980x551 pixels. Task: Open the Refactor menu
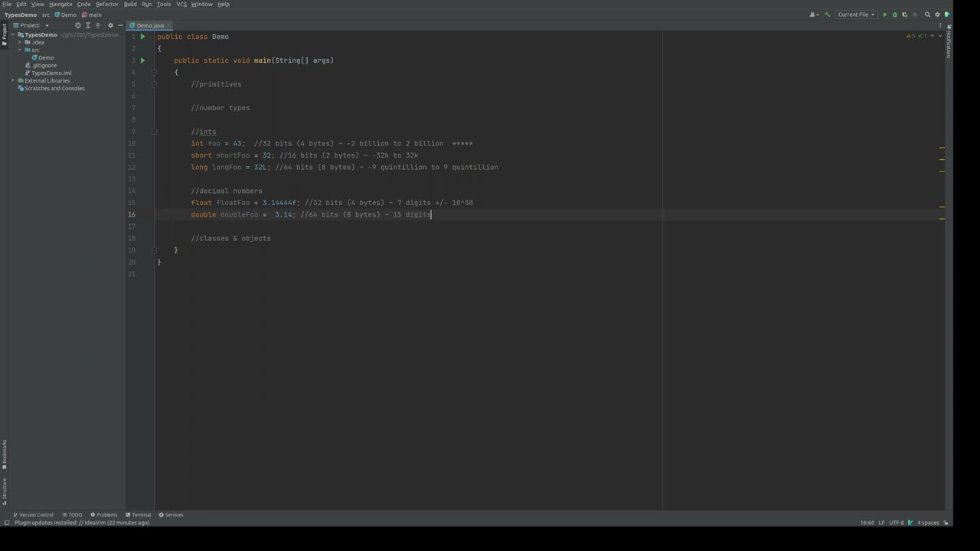coord(107,4)
